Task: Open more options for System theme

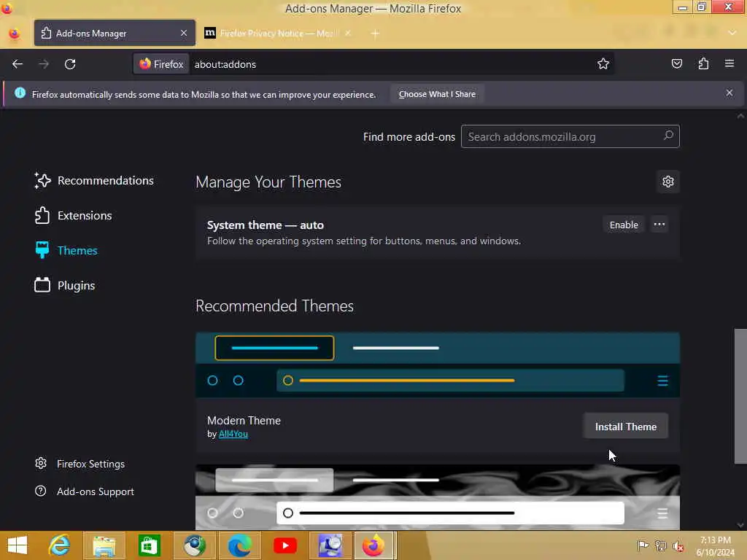Action: [x=659, y=225]
